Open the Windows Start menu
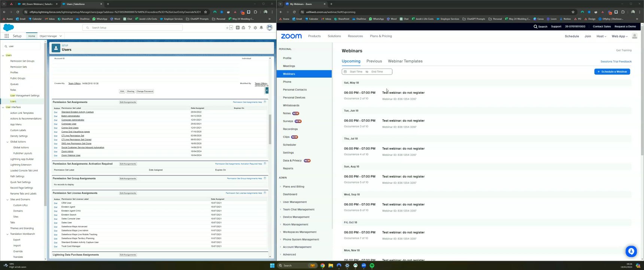 click(272, 265)
